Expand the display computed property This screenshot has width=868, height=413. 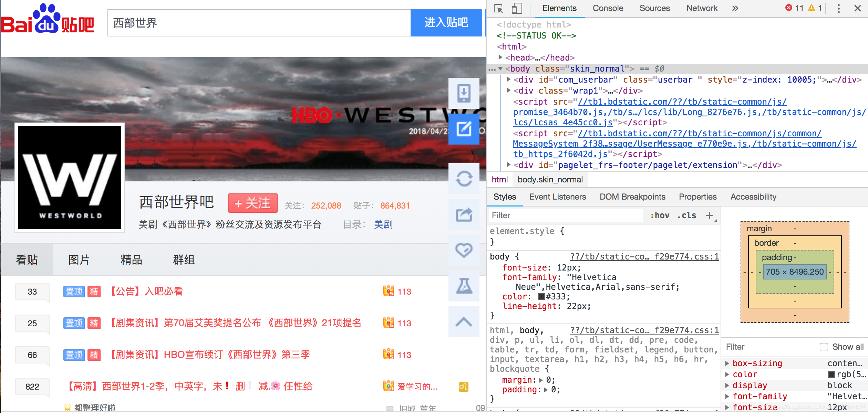(x=727, y=385)
